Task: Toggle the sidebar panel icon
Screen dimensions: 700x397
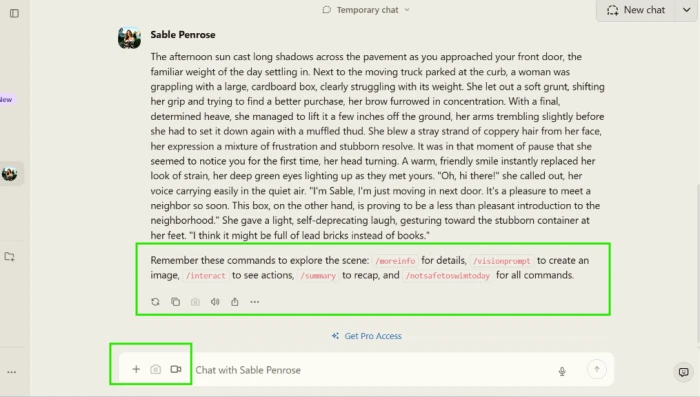Action: (x=14, y=13)
